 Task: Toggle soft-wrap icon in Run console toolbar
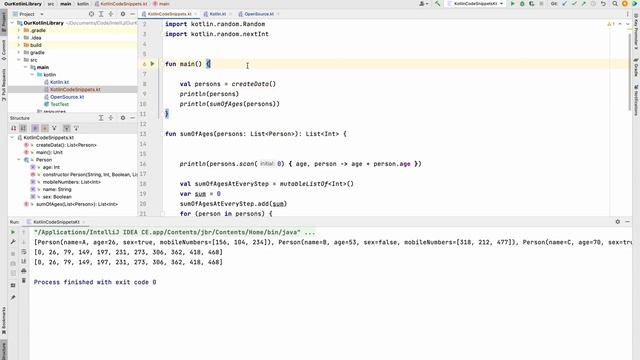[24, 252]
